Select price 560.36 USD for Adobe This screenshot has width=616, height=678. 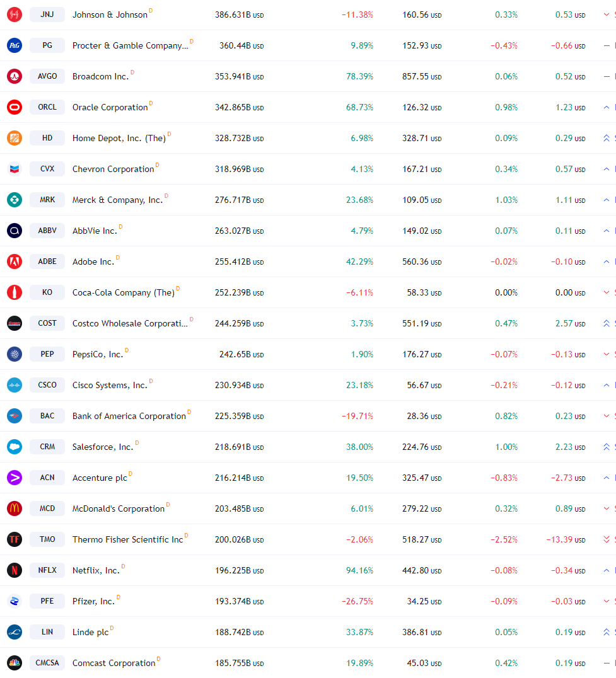pos(422,261)
